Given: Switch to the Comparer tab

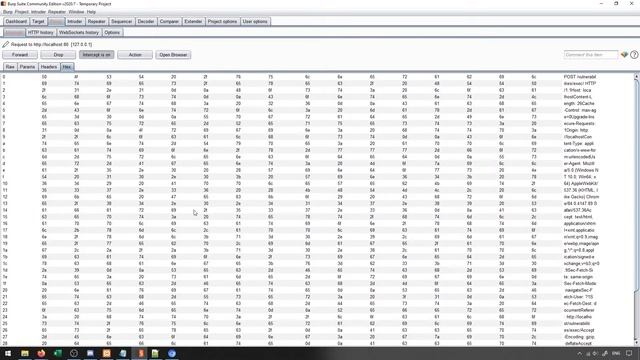Looking at the screenshot, I should (169, 21).
